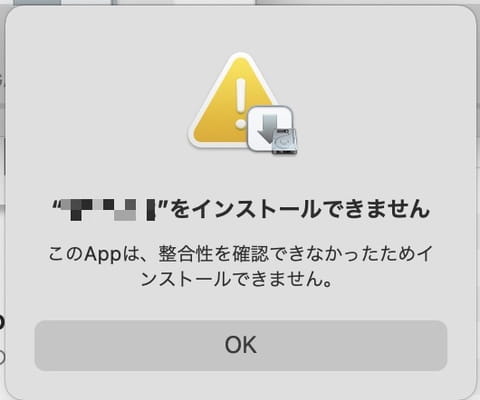The height and width of the screenshot is (400, 480).
Task: Click the word App in the message
Action: (x=103, y=255)
